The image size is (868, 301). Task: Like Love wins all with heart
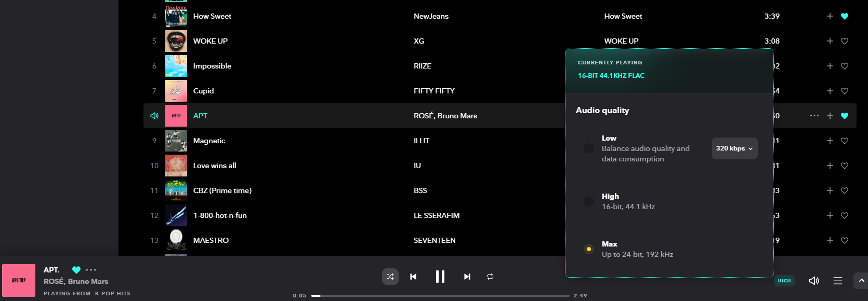click(845, 166)
